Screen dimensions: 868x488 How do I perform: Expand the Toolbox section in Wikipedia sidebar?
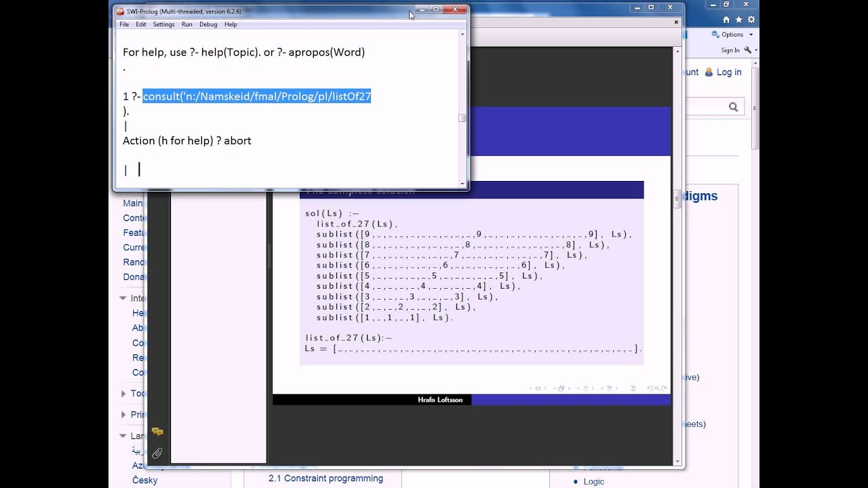coord(123,393)
